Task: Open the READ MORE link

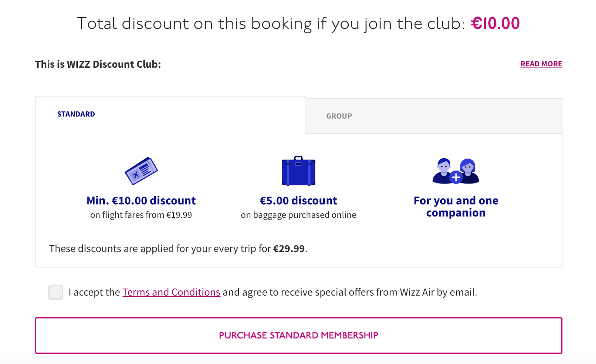Action: pyautogui.click(x=541, y=64)
